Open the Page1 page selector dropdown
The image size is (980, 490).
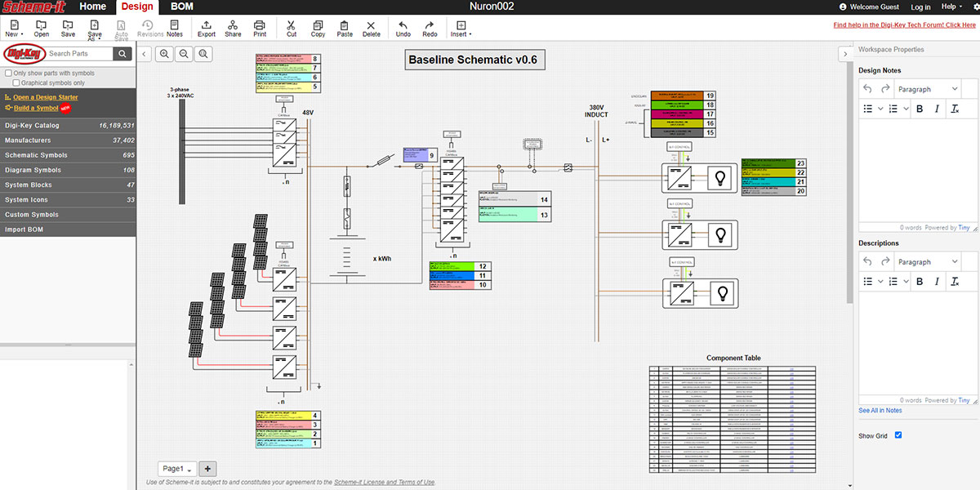(x=176, y=469)
